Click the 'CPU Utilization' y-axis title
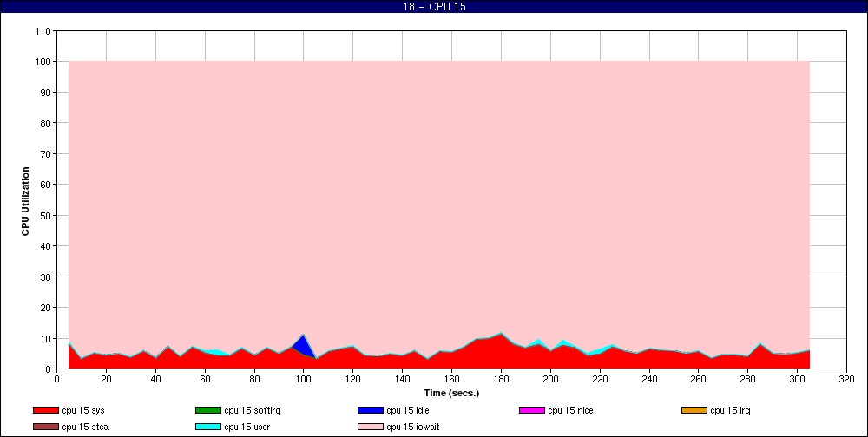 (25, 201)
